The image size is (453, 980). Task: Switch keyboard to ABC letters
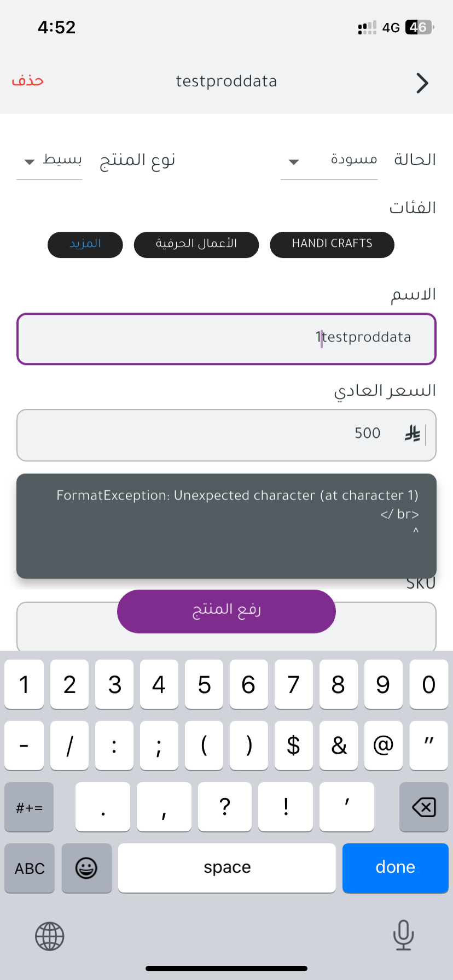click(x=30, y=868)
